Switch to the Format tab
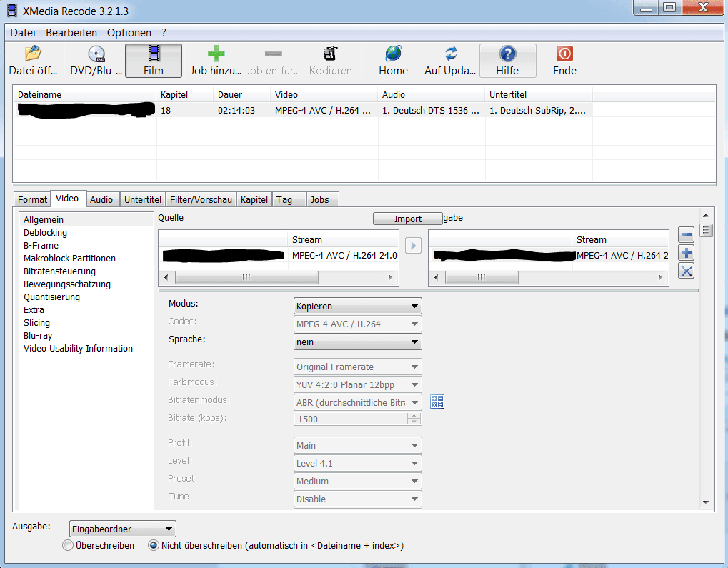 pos(32,200)
